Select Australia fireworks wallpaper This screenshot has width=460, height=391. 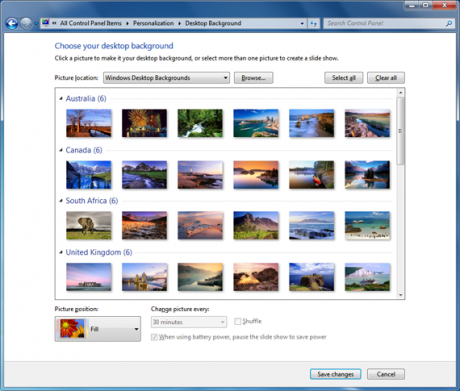pos(144,123)
